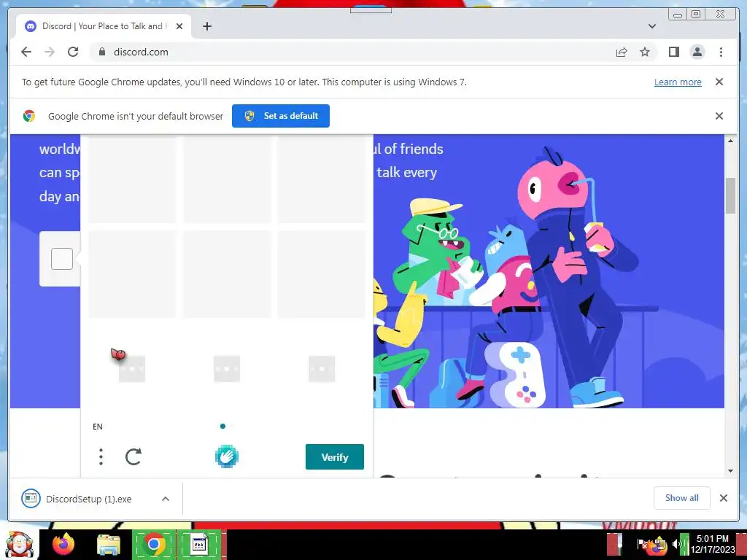
Task: Switch to the Discord tab
Action: pos(104,26)
